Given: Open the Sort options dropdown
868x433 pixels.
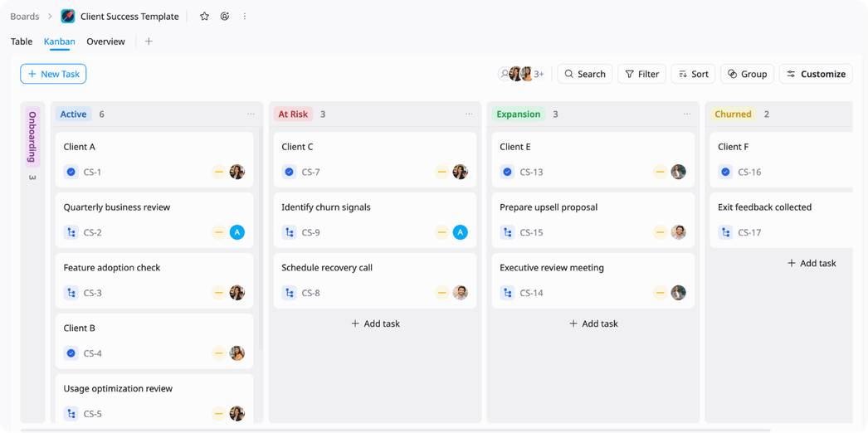Looking at the screenshot, I should [693, 74].
